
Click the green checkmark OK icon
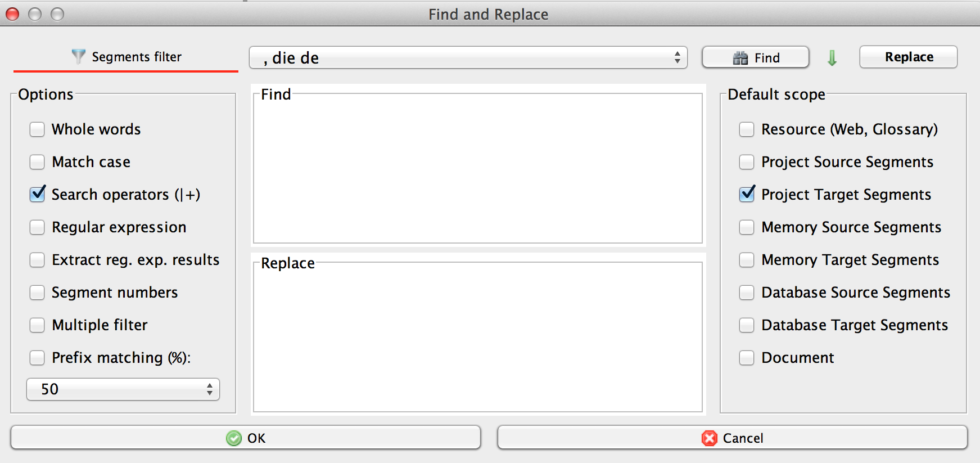233,438
